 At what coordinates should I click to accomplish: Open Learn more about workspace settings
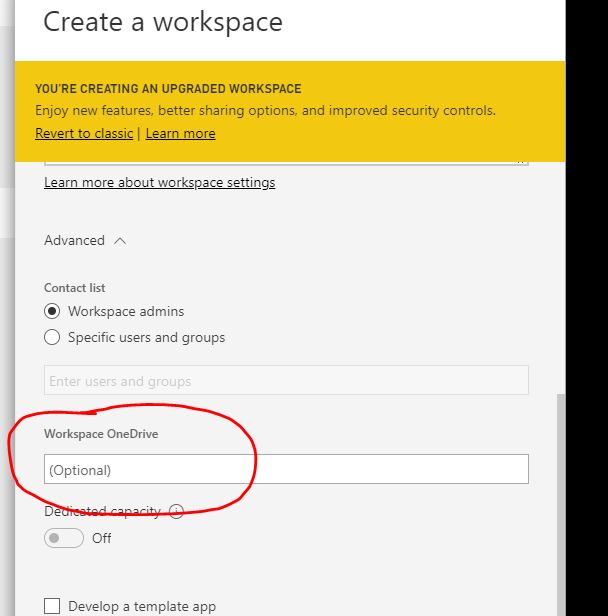(x=159, y=183)
